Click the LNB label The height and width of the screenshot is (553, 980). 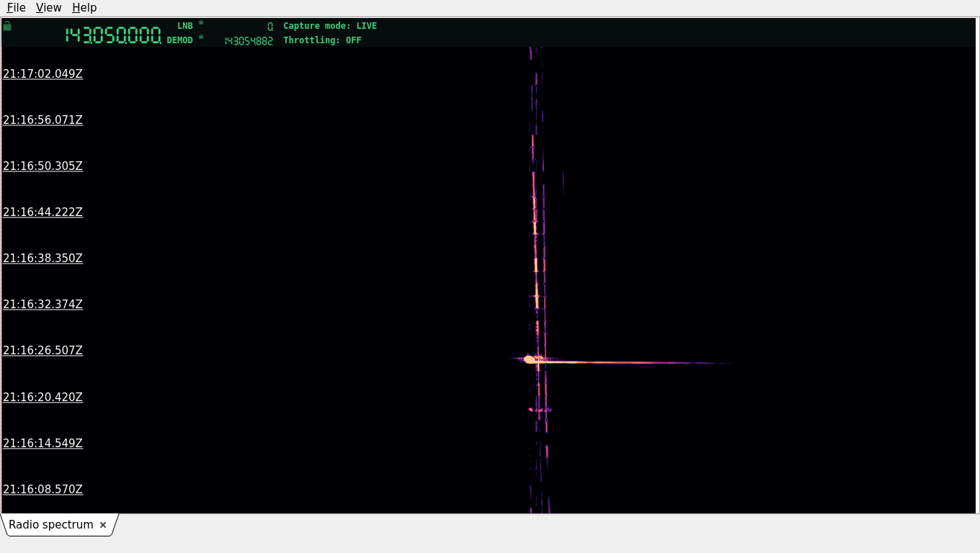pyautogui.click(x=185, y=26)
